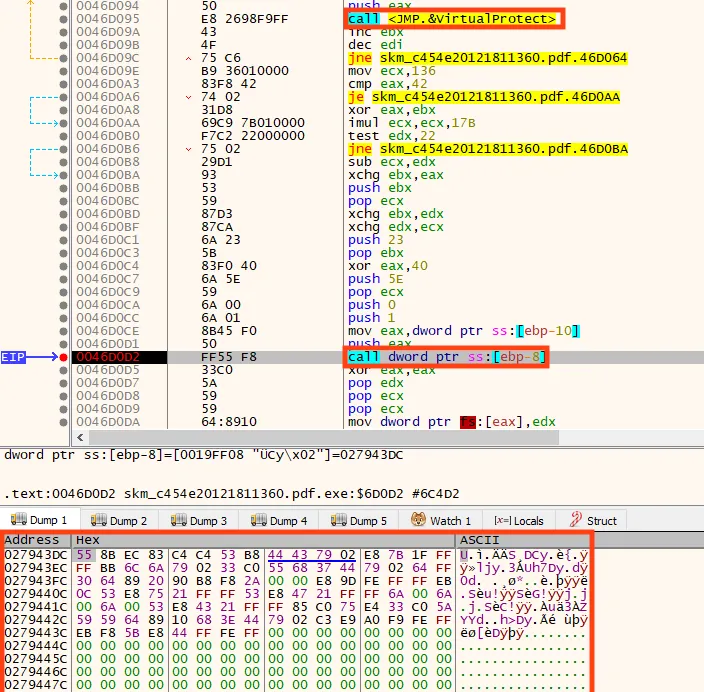Screen dimensions: 704x692
Task: Select the push 5E instruction
Action: pyautogui.click(x=376, y=279)
